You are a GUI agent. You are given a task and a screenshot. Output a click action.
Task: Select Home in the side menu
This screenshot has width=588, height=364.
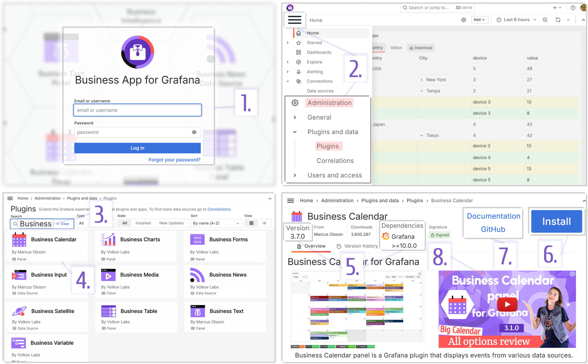click(x=331, y=33)
